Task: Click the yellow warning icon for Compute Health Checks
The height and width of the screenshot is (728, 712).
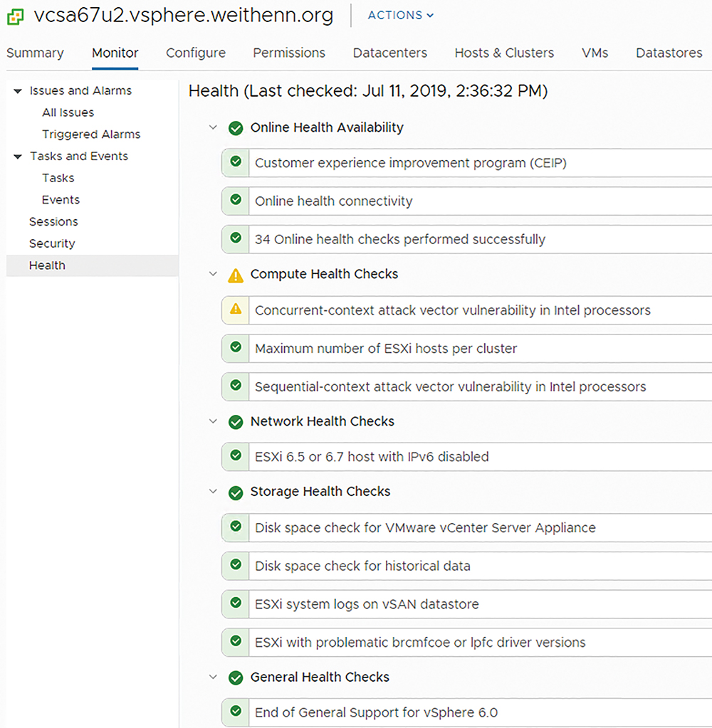Action: point(236,275)
